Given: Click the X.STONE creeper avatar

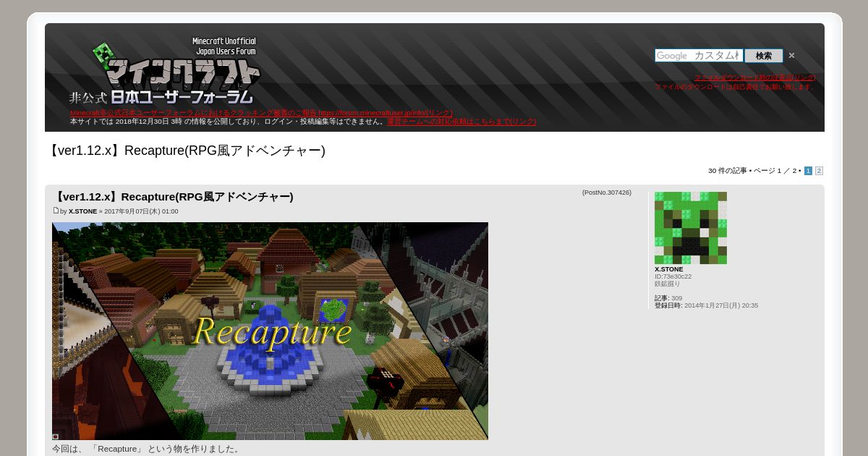Looking at the screenshot, I should pos(691,228).
